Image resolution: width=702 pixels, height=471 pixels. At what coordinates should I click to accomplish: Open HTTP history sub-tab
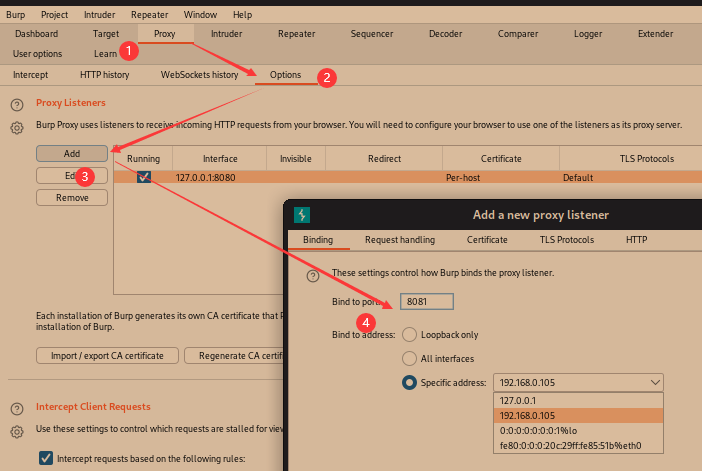coord(105,75)
